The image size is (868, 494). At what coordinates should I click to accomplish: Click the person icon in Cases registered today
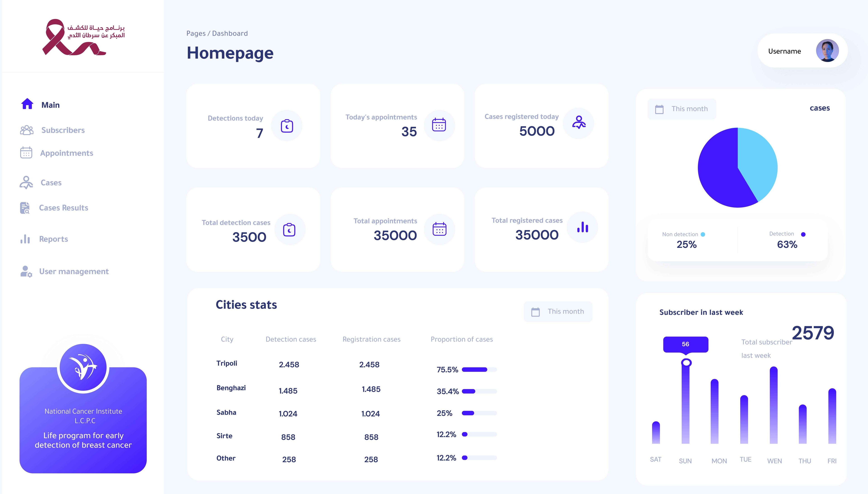click(x=579, y=123)
